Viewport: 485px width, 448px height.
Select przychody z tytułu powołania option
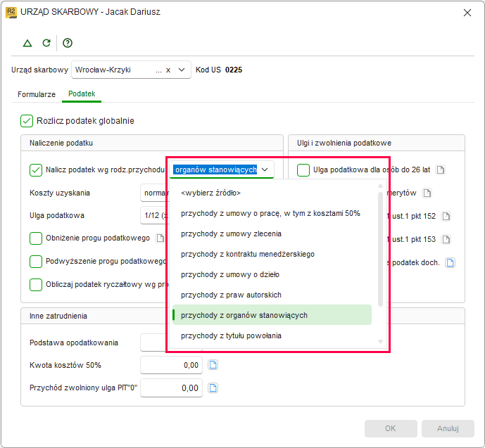(x=272, y=335)
